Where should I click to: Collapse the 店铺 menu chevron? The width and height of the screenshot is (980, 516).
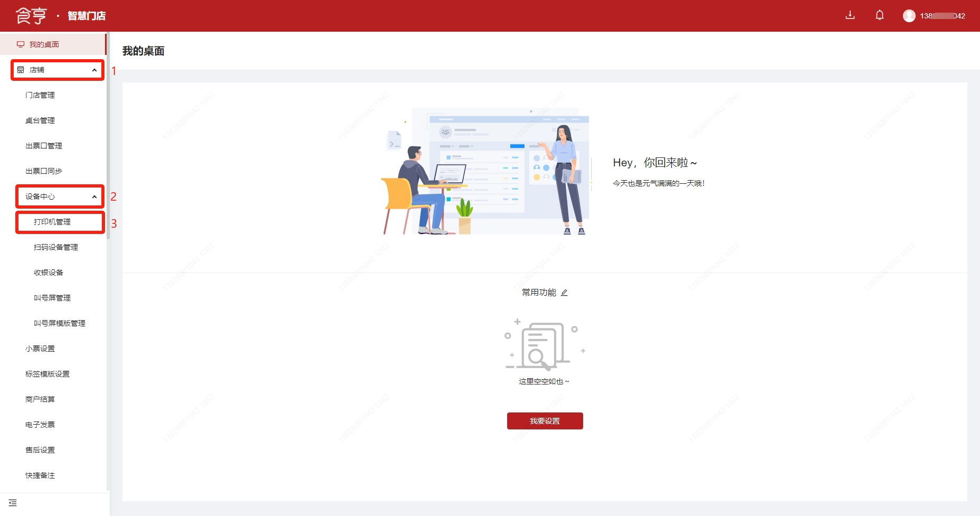point(94,70)
